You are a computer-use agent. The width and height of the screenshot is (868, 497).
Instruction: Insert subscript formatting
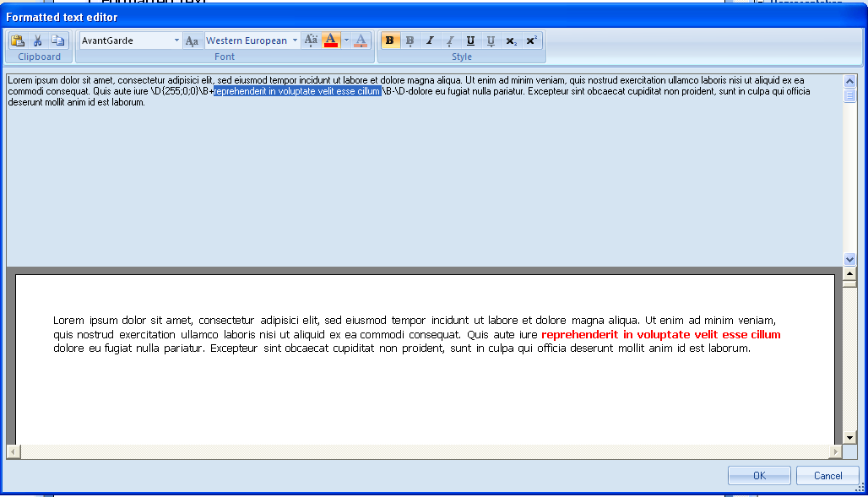(x=511, y=41)
